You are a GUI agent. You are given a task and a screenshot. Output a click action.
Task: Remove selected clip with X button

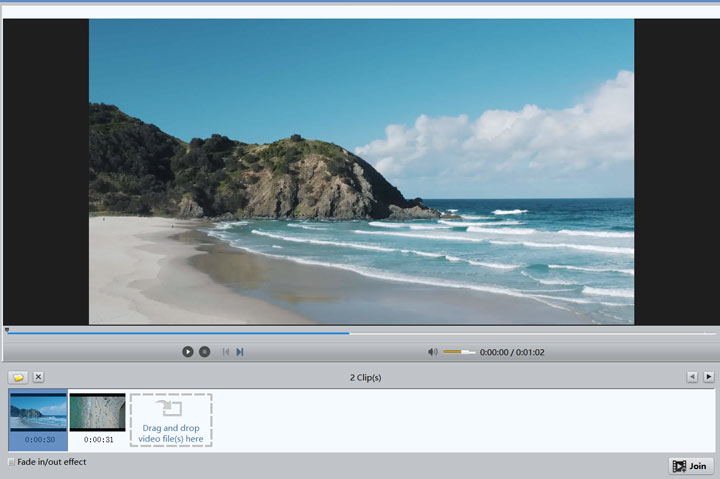point(38,377)
